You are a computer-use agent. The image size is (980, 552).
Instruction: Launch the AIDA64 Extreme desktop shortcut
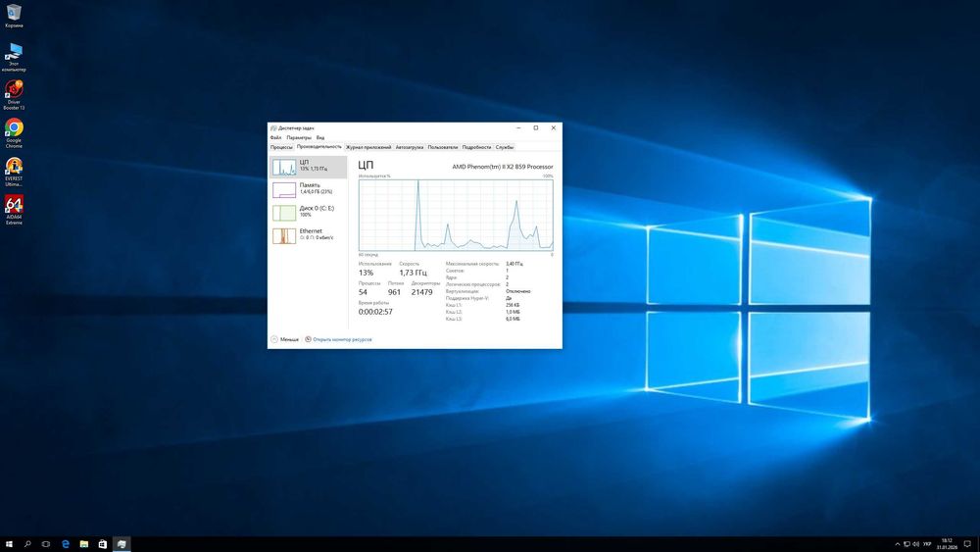pyautogui.click(x=14, y=210)
